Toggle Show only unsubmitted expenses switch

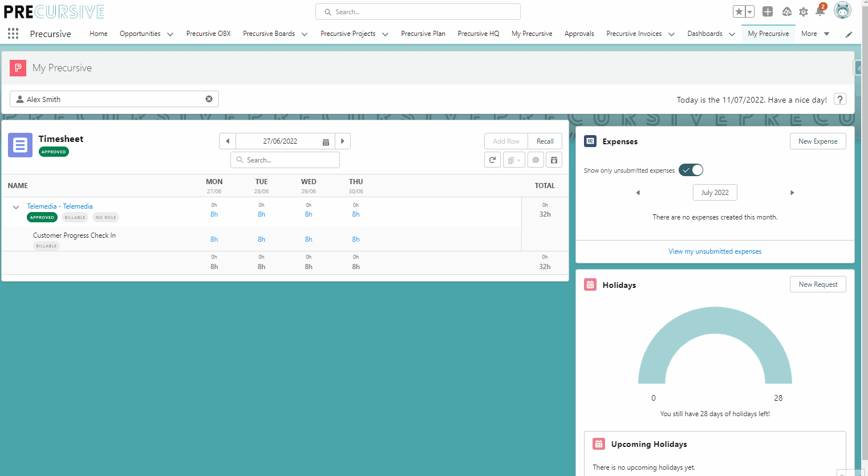(691, 170)
